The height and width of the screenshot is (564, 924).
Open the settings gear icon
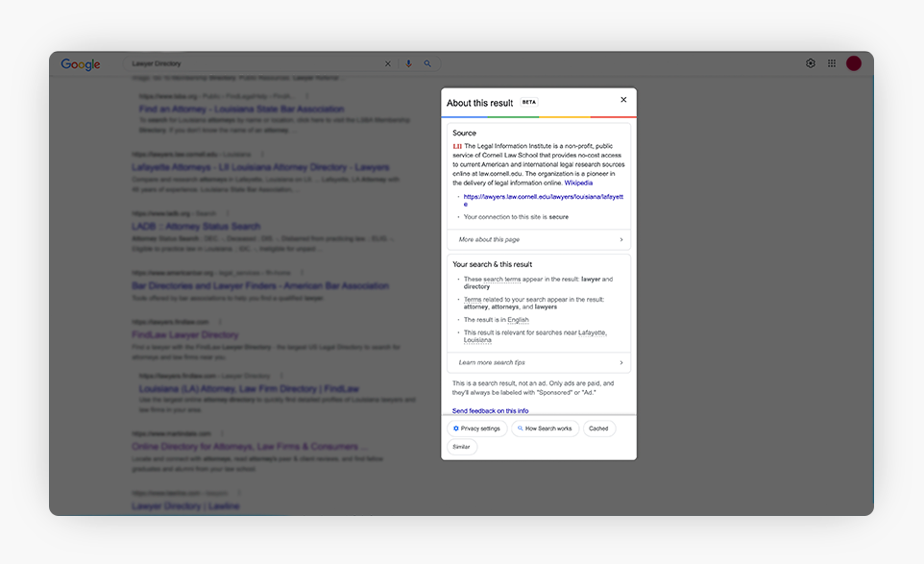[x=811, y=63]
